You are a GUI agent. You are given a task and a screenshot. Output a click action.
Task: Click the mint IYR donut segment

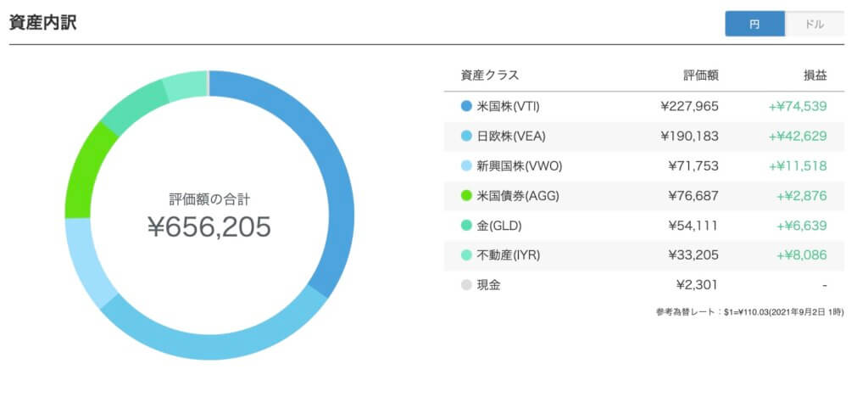point(186,86)
